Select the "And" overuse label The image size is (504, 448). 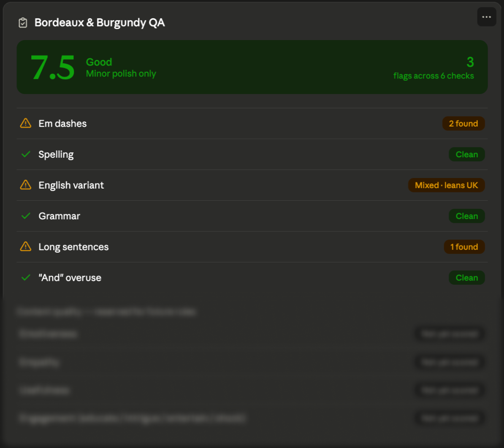(70, 278)
